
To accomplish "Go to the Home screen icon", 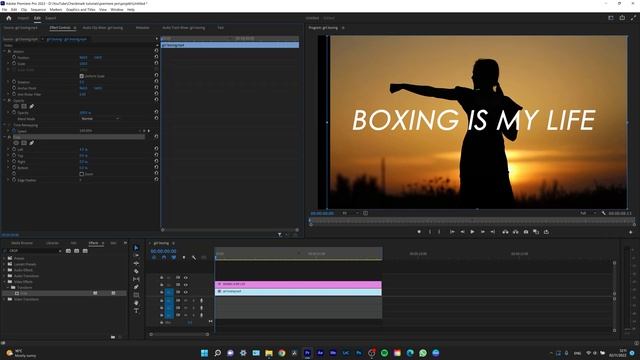I will tap(9, 18).
